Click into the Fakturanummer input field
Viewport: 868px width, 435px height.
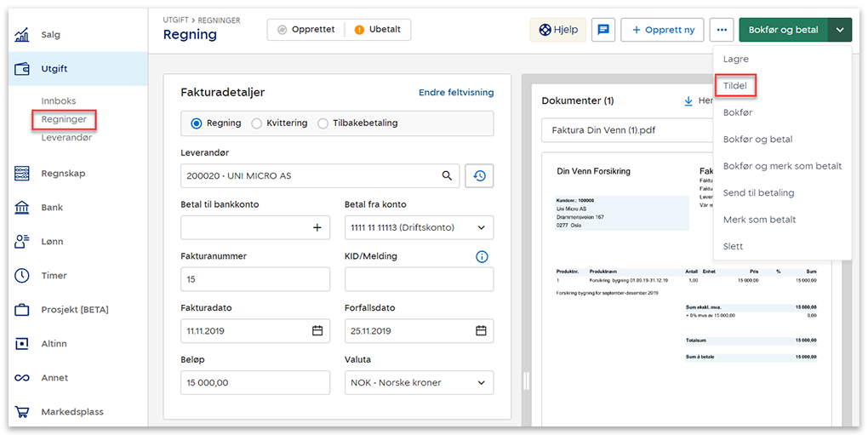click(255, 279)
